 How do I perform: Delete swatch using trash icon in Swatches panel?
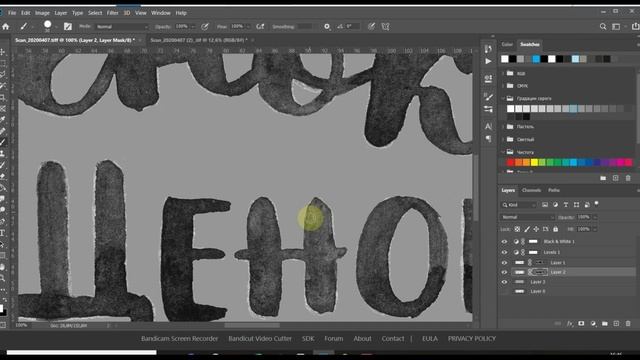click(x=628, y=178)
